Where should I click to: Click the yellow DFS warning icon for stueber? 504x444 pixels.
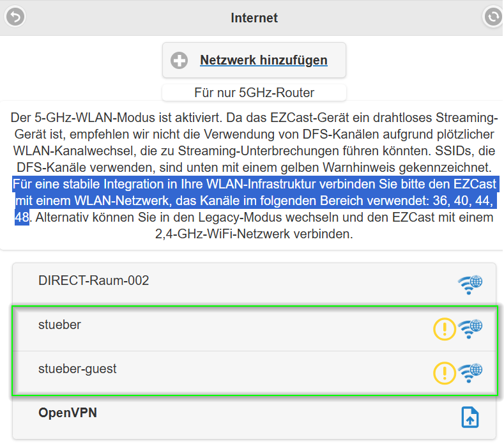(445, 329)
